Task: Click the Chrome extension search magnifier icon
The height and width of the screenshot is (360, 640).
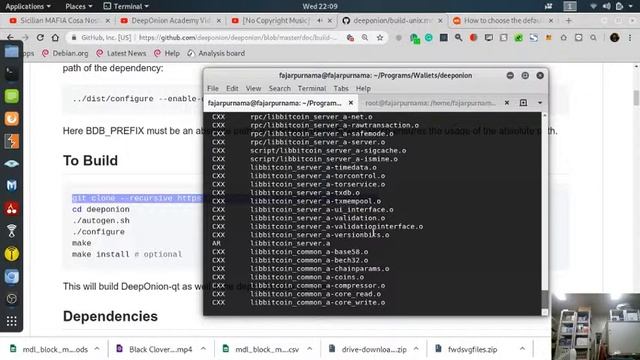Action: click(x=458, y=38)
